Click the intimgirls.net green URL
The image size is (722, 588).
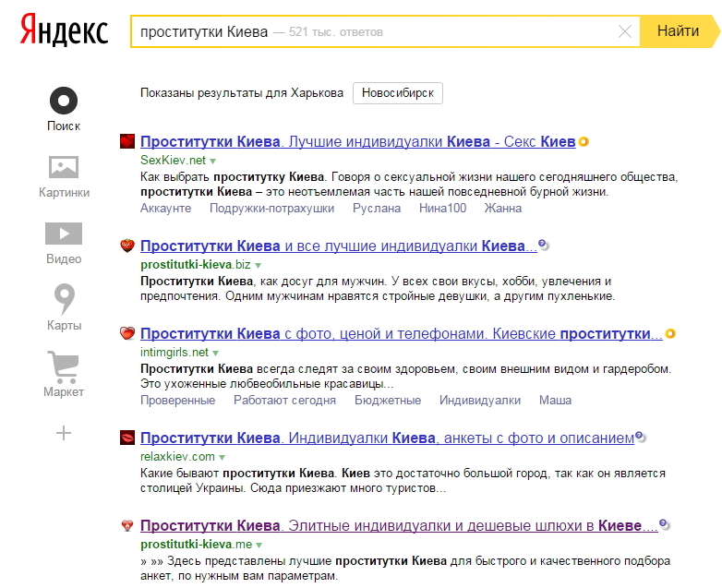click(x=174, y=353)
